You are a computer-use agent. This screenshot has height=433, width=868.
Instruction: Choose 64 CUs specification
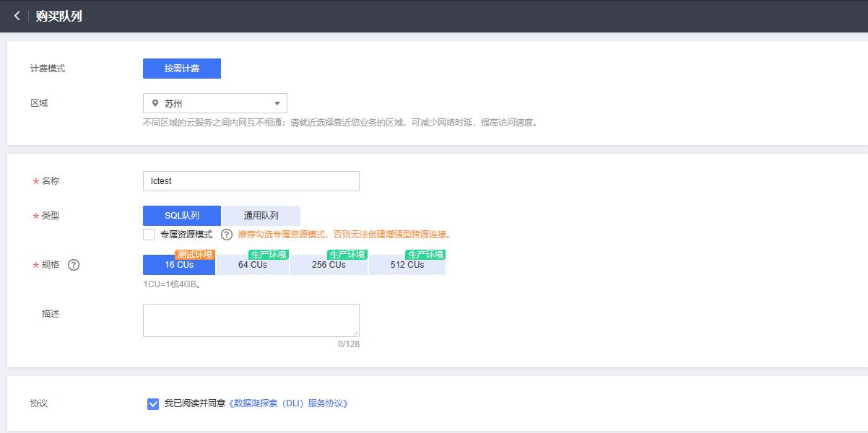coord(253,265)
